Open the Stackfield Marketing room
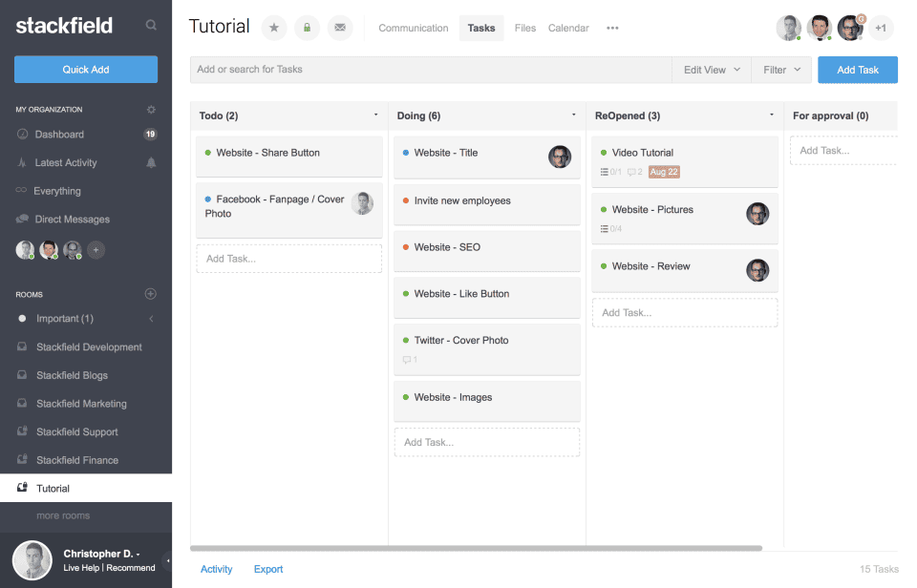 coord(81,404)
